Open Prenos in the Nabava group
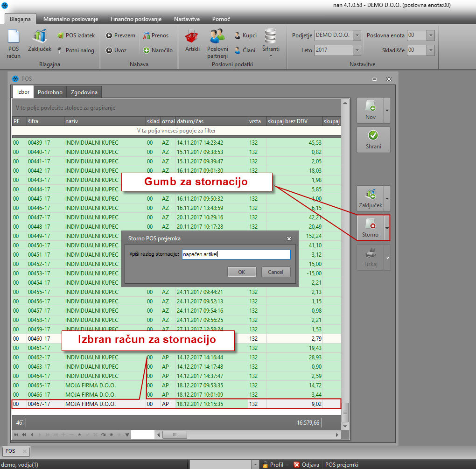Viewport: 476px width, 469px height. pyautogui.click(x=156, y=35)
